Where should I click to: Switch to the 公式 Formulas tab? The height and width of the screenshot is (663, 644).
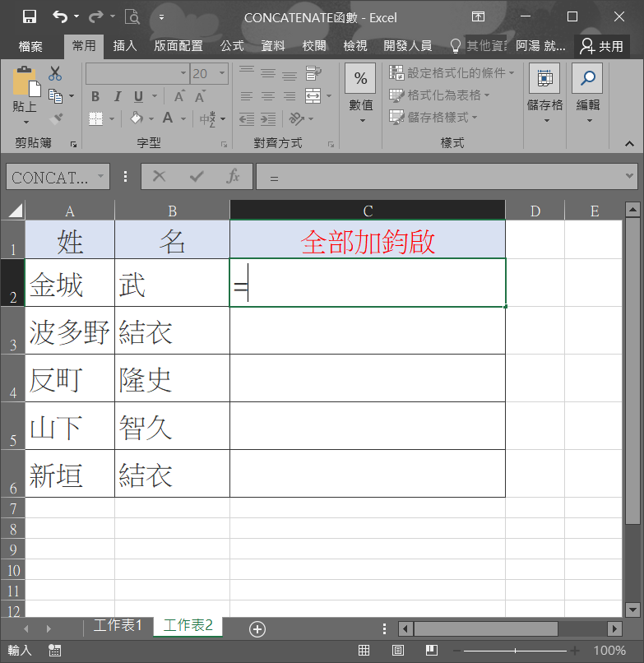[232, 46]
